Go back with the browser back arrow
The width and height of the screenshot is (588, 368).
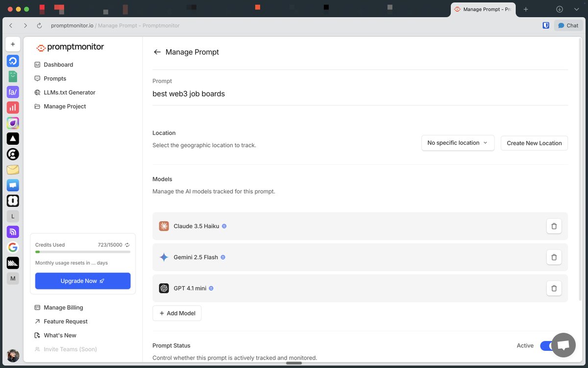point(11,26)
